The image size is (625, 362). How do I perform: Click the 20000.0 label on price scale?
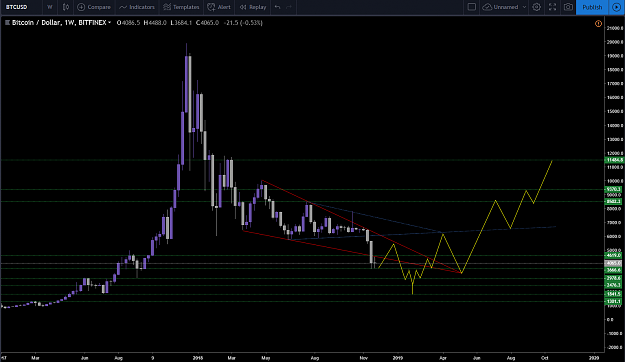click(615, 42)
